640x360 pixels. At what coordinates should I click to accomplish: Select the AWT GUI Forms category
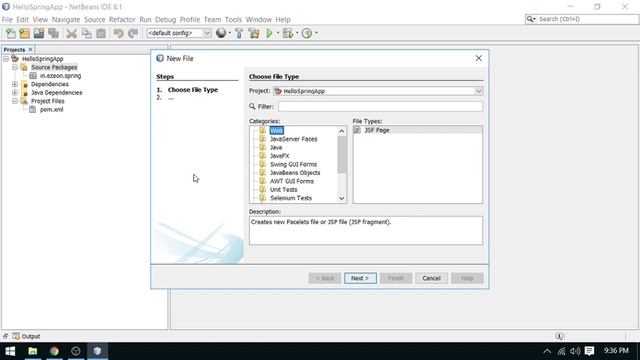(292, 181)
